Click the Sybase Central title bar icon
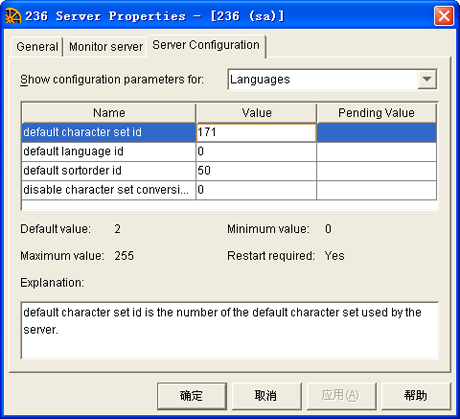This screenshot has height=419, width=460. pos(13,16)
